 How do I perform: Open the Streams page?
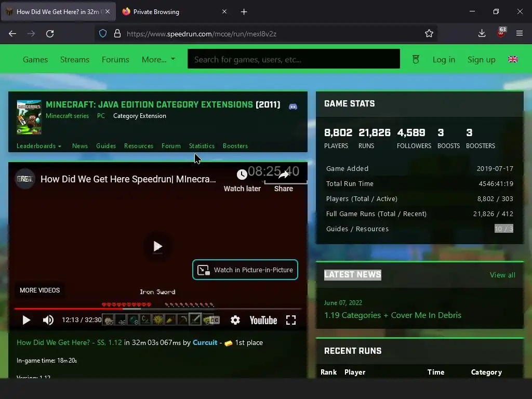point(75,59)
